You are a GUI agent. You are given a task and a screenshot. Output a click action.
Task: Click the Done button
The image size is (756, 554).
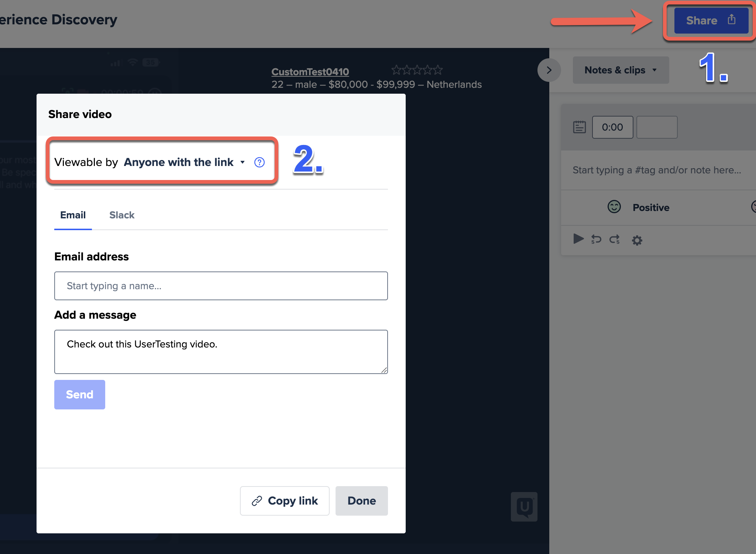(361, 501)
